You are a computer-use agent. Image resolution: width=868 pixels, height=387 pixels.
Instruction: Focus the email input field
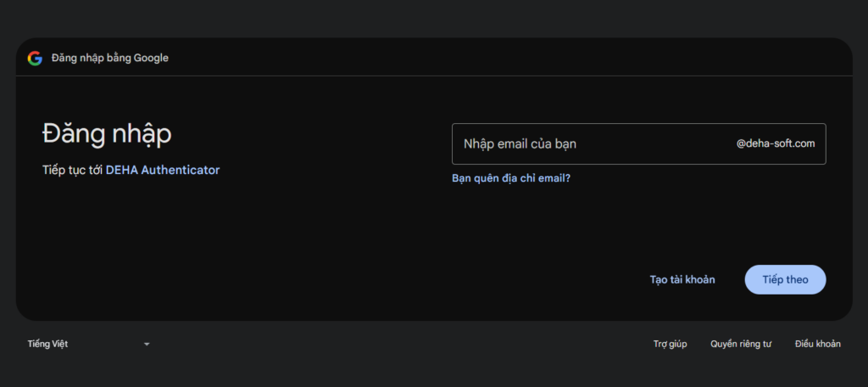coord(639,143)
